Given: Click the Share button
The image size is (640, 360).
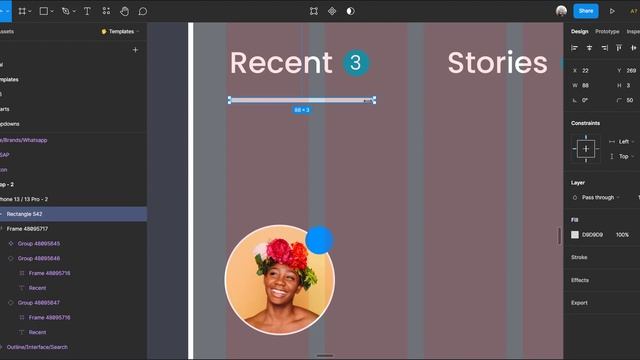Looking at the screenshot, I should point(586,11).
